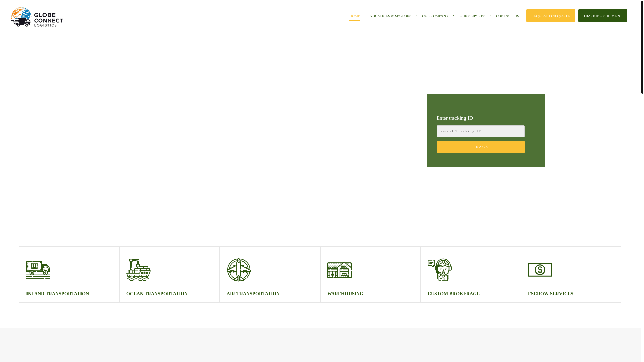This screenshot has width=644, height=362.
Task: Click the Request For Quote button
Action: click(550, 16)
